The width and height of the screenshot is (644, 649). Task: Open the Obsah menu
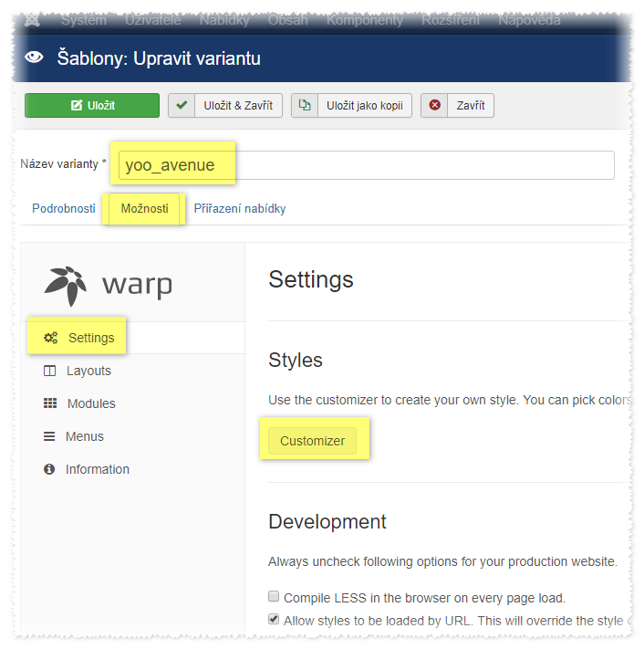[x=288, y=20]
